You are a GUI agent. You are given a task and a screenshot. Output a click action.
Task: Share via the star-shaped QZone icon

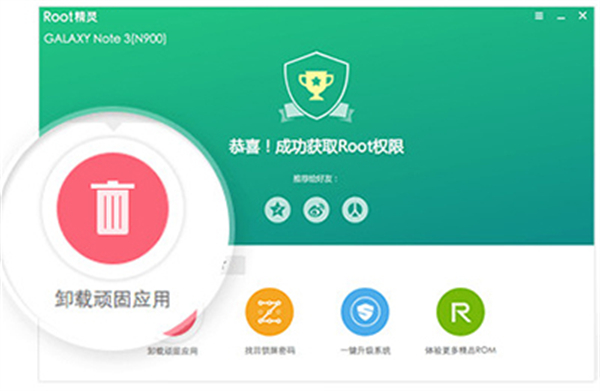pos(277,210)
